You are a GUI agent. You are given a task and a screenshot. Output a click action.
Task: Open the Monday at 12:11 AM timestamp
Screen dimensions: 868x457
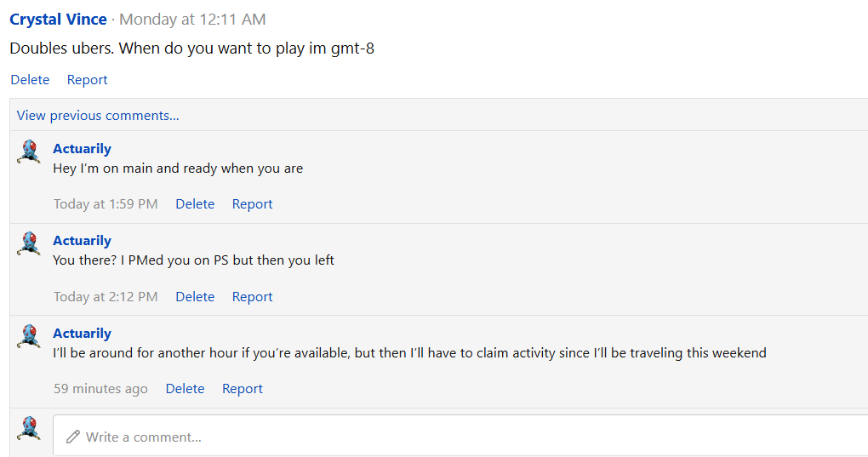point(192,20)
